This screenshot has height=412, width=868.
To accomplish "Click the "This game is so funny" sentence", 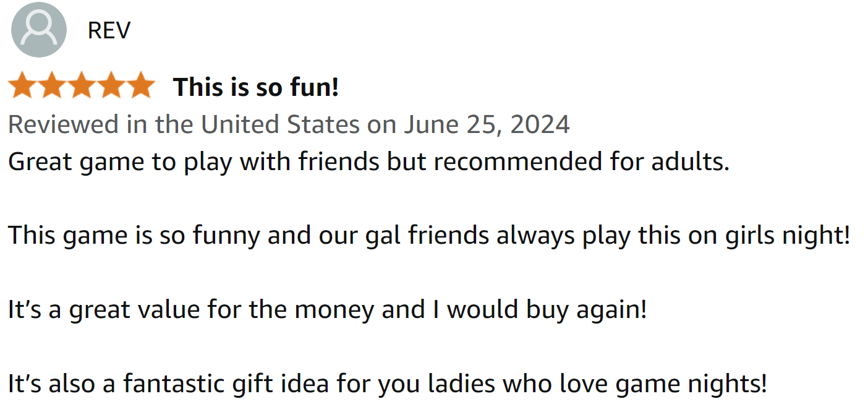I will tap(133, 236).
